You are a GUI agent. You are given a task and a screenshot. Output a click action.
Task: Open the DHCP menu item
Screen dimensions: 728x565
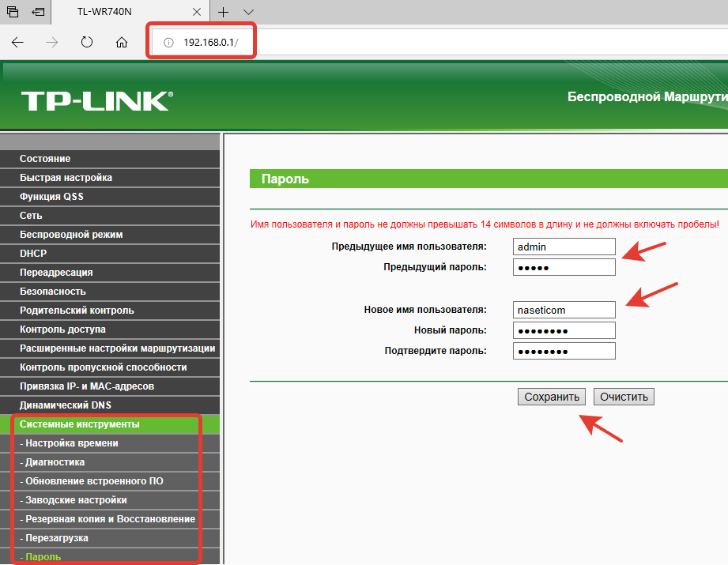click(x=110, y=254)
